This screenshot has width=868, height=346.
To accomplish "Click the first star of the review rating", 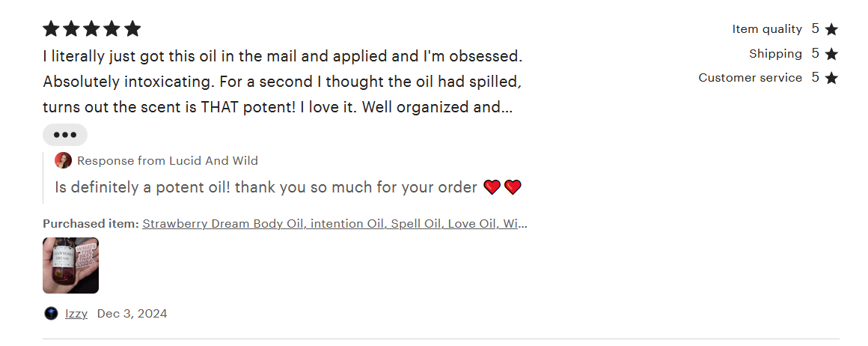I will pos(51,29).
